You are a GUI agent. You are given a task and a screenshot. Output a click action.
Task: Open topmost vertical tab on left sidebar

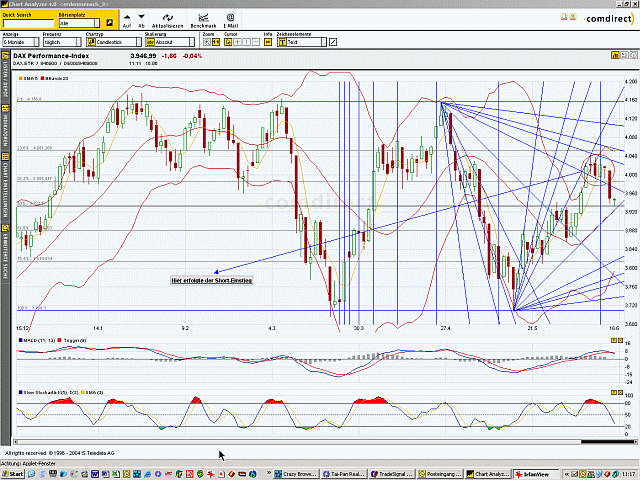point(5,74)
